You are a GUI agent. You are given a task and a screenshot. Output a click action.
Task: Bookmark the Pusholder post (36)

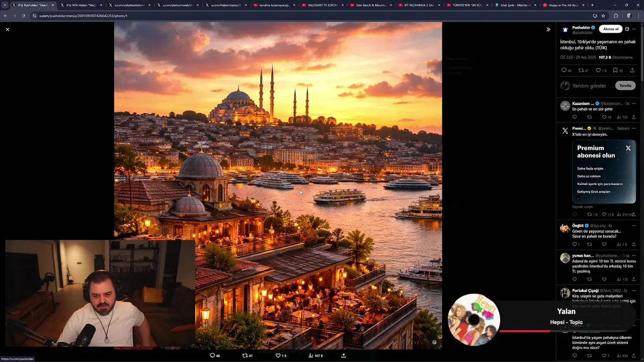point(618,70)
